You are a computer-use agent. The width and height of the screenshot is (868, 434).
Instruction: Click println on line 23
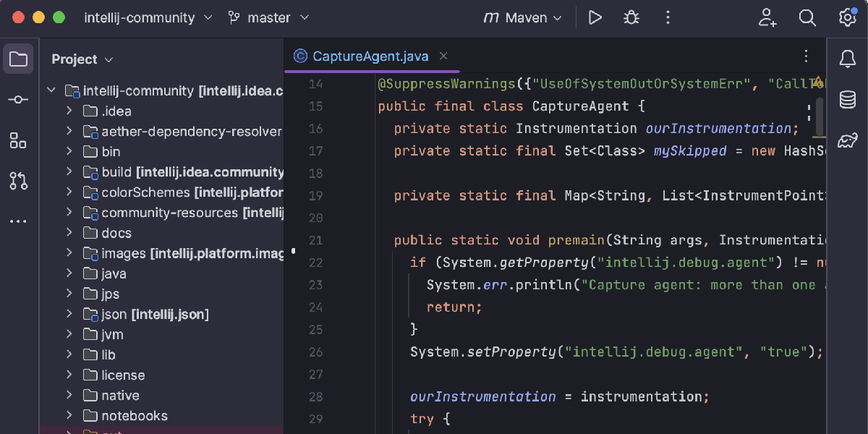pos(544,285)
